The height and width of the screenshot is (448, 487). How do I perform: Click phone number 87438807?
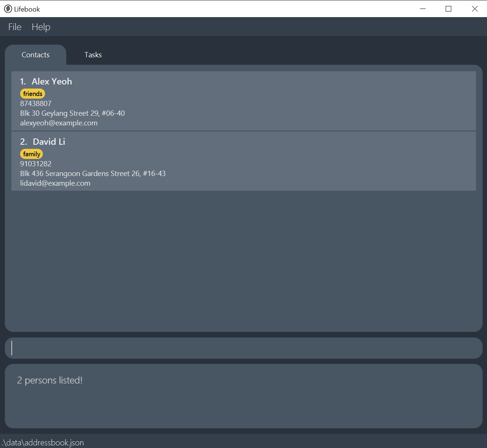coord(36,103)
